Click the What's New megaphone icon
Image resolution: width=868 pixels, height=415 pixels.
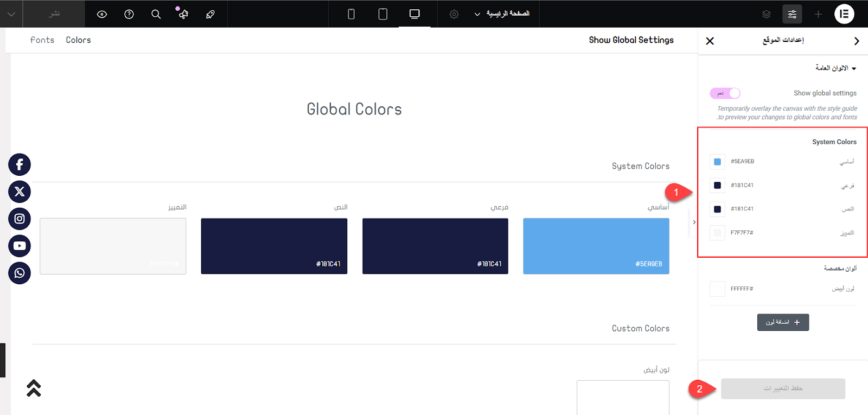coord(183,14)
